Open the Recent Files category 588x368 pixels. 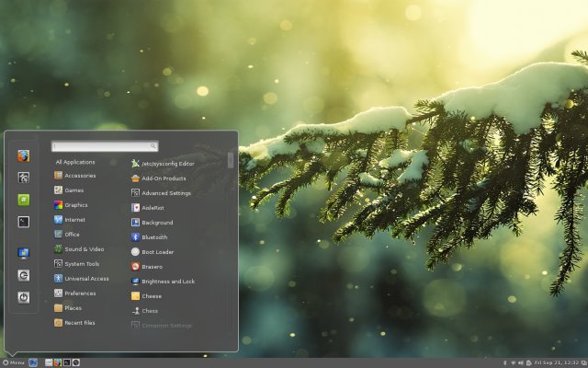[74, 323]
